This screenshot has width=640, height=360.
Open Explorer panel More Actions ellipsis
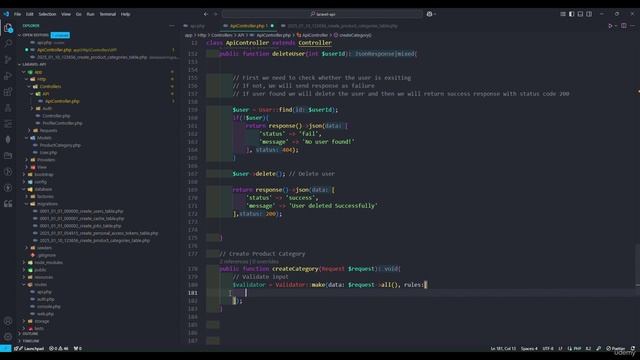point(172,26)
